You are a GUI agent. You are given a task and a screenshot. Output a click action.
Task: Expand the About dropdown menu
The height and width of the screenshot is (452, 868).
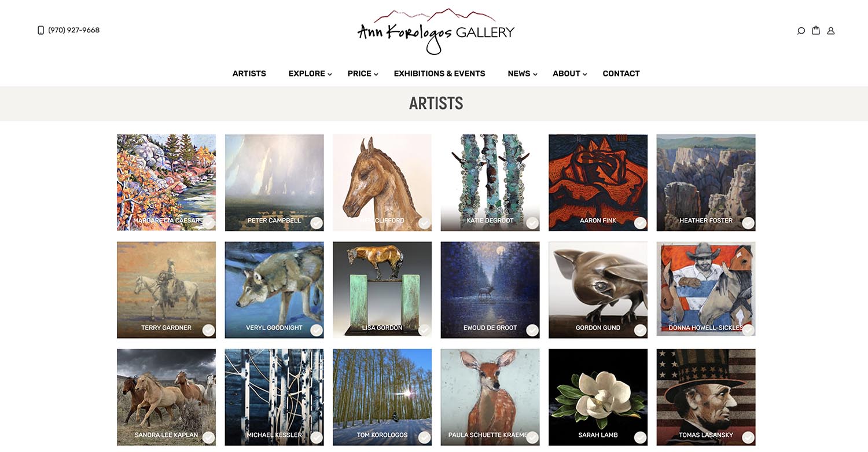(x=570, y=74)
